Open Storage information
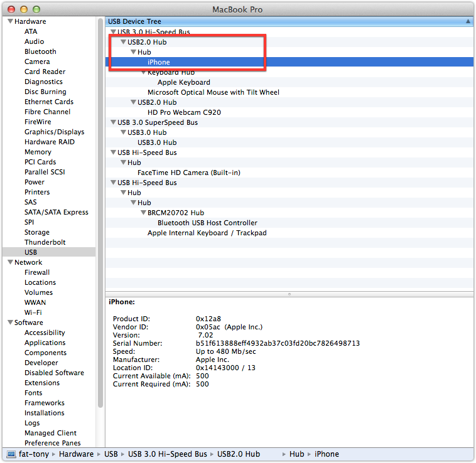Screen dimensions: 476x463 [x=36, y=232]
